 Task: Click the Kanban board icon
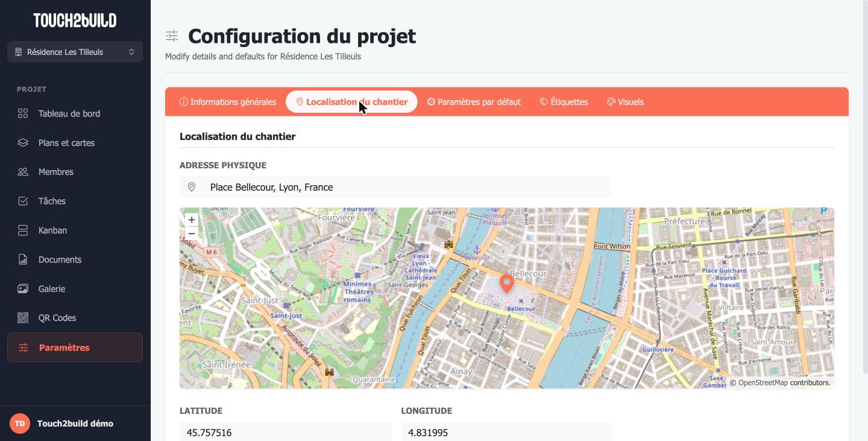pos(23,230)
